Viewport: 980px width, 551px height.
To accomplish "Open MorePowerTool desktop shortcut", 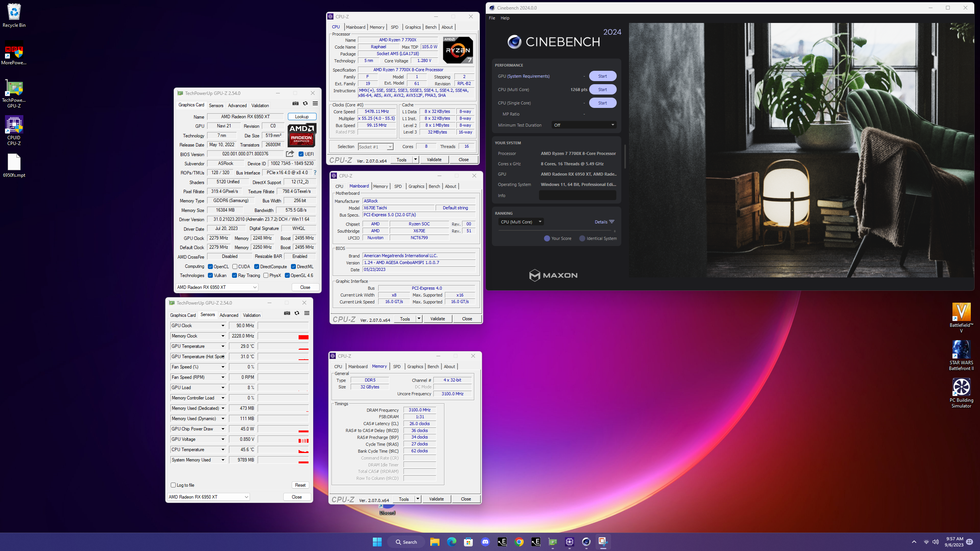I will pyautogui.click(x=14, y=54).
